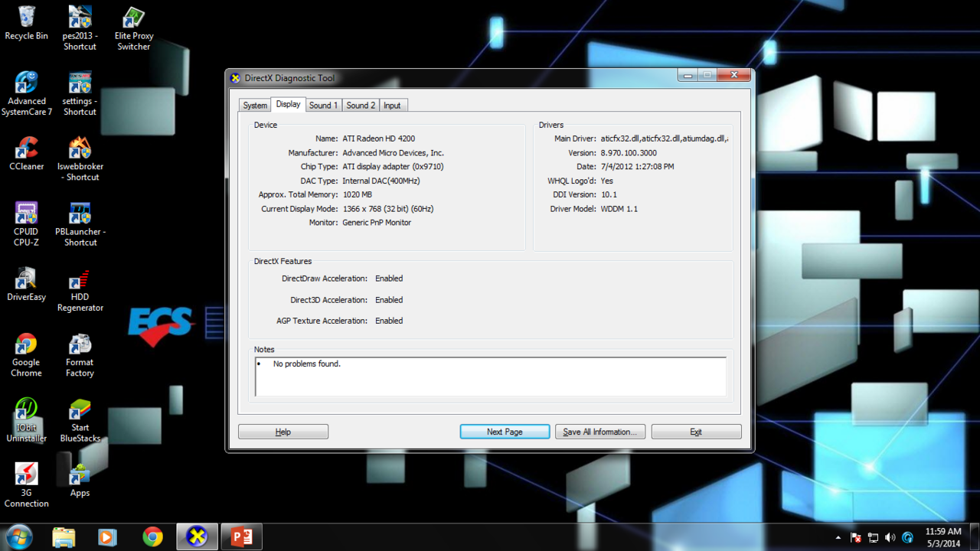The image size is (980, 551).
Task: Switch to the System tab
Action: [255, 106]
